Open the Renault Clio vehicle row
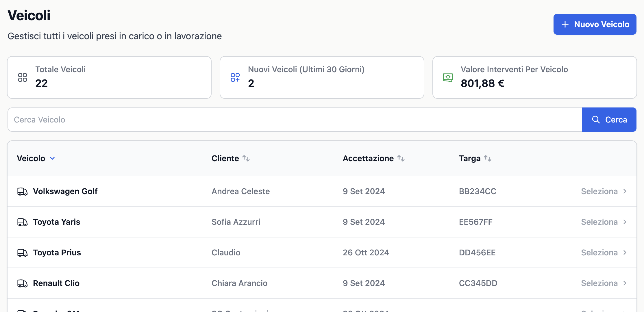This screenshot has width=644, height=312. 322,283
